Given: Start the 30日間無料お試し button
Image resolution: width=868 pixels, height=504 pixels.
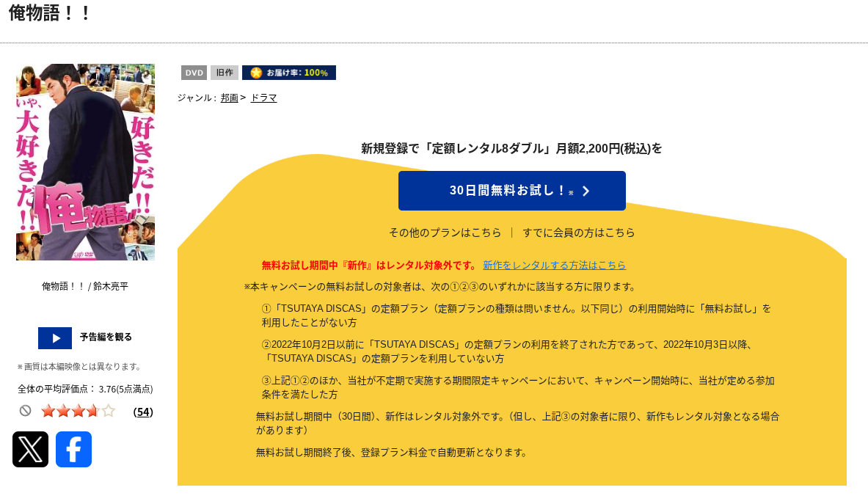Looking at the screenshot, I should 512,191.
